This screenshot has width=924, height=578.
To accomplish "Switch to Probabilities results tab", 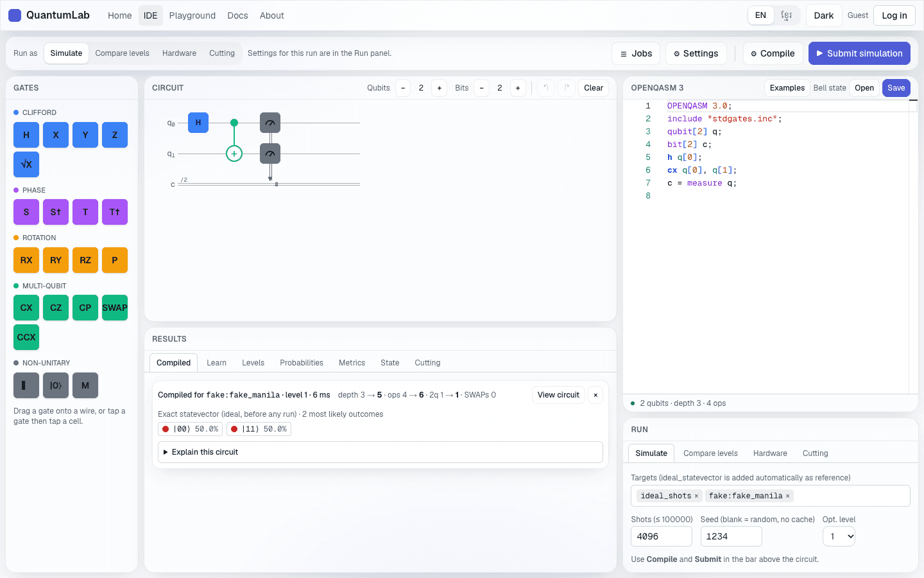I will [302, 363].
